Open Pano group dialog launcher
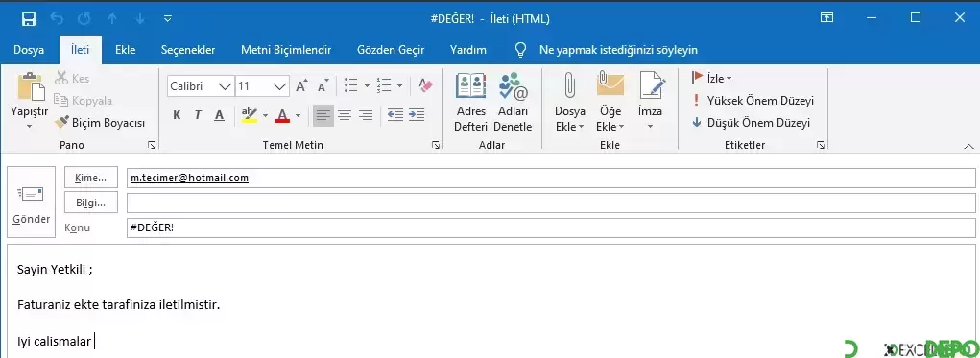The width and height of the screenshot is (980, 358). [152, 145]
